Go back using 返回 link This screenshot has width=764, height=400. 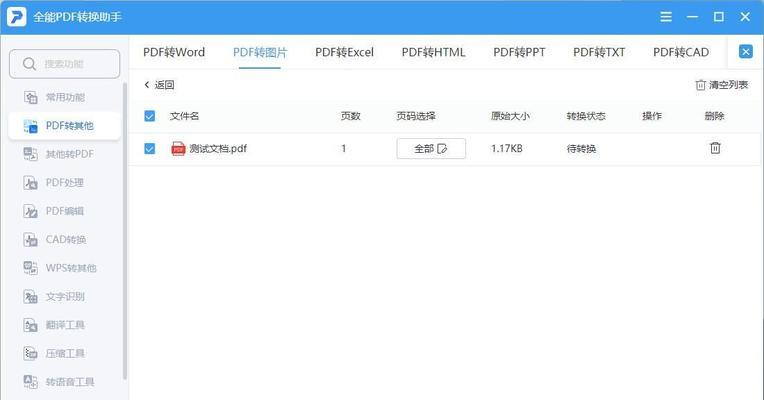[159, 85]
